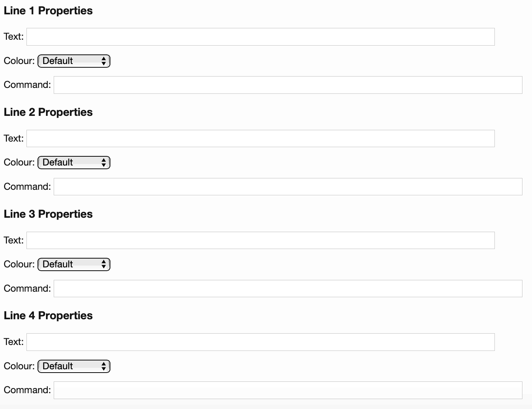Click the 'Line 2 Properties' heading
532x409 pixels.
tap(48, 112)
